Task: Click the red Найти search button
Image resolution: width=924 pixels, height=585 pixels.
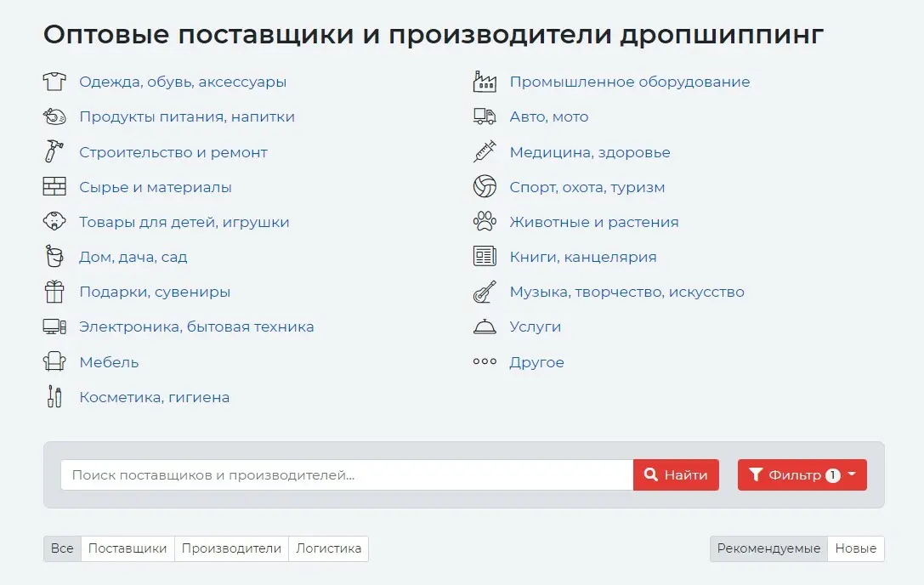Action: 676,474
